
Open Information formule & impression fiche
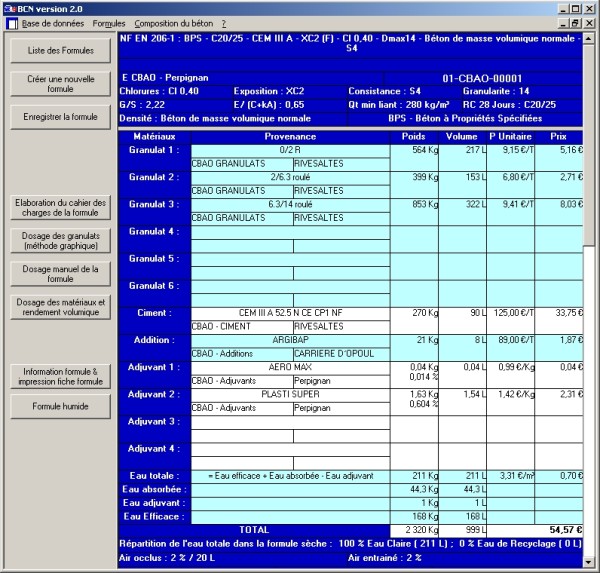60,376
